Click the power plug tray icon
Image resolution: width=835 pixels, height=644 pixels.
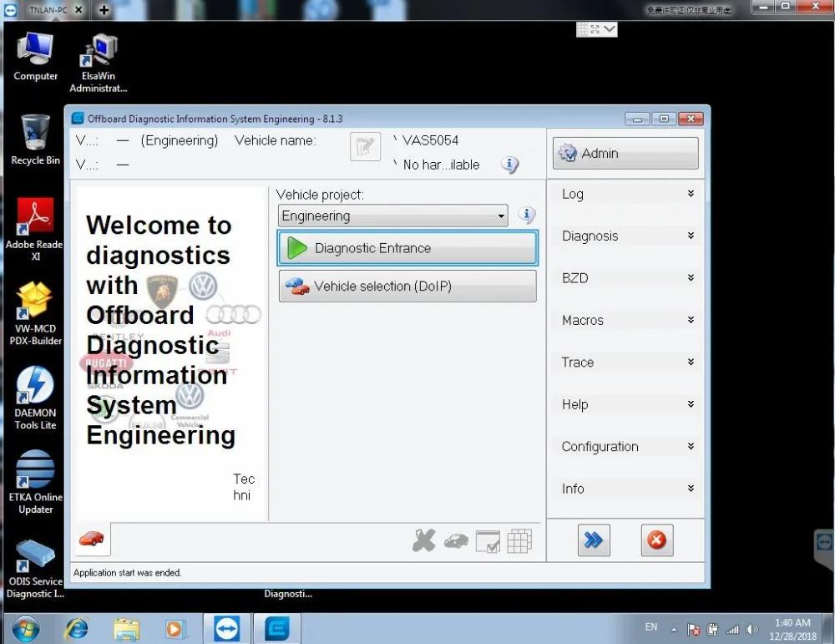click(x=712, y=630)
